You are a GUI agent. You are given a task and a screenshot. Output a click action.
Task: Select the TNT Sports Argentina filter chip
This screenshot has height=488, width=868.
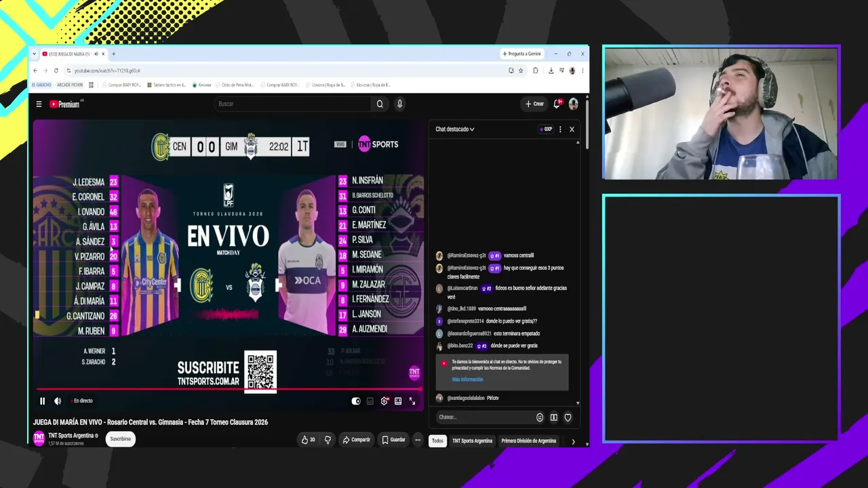point(472,441)
